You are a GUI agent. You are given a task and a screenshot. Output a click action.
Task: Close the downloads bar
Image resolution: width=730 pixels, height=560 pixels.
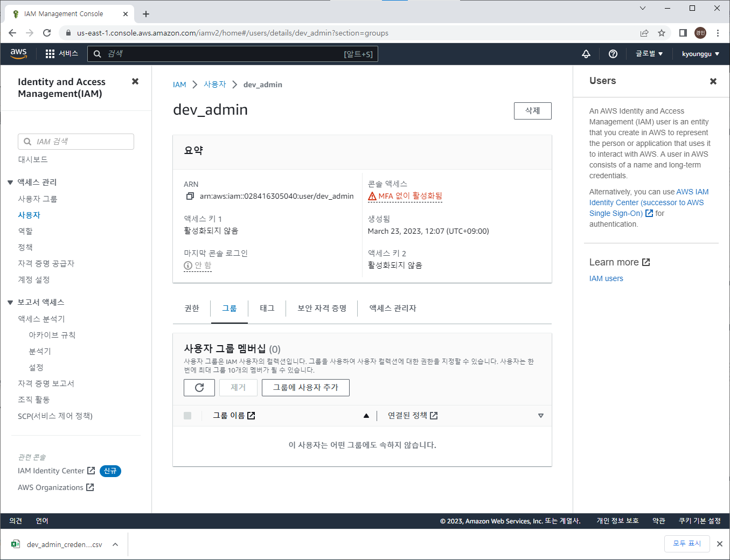coord(720,544)
